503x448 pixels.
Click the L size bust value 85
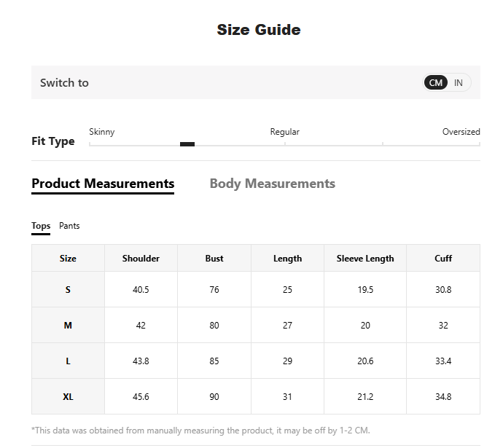point(214,361)
